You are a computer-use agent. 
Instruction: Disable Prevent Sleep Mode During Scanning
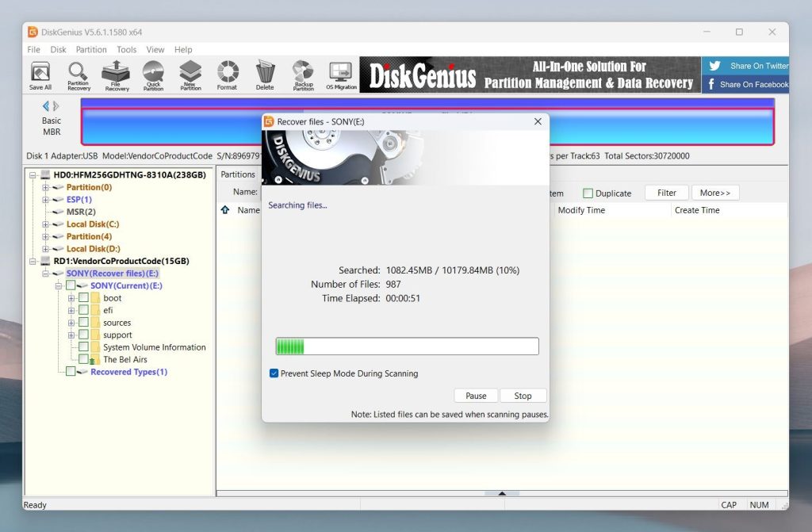point(274,373)
